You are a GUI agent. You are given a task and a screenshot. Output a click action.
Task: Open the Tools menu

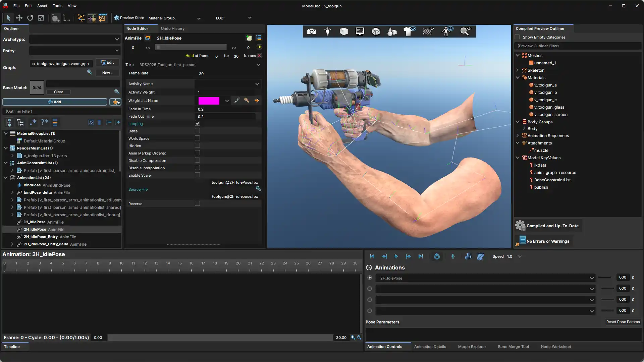57,6
